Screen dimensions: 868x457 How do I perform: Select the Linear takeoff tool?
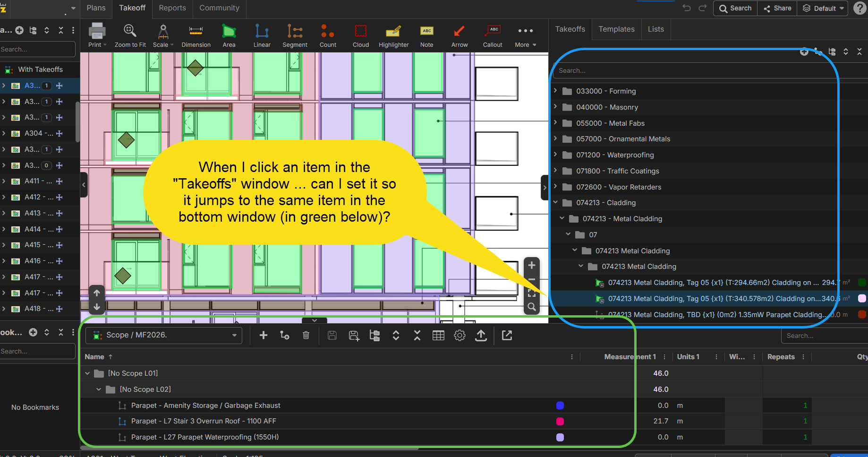(x=262, y=35)
